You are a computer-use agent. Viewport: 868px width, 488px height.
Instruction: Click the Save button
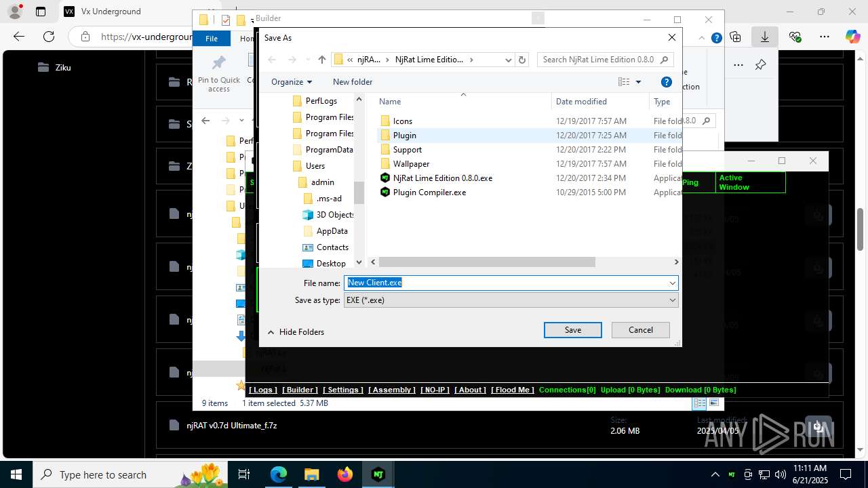click(x=573, y=330)
